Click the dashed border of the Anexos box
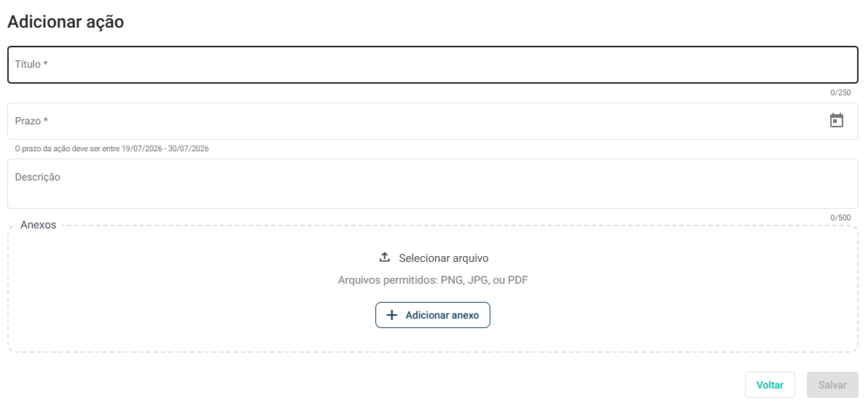The height and width of the screenshot is (411, 868). [x=433, y=352]
